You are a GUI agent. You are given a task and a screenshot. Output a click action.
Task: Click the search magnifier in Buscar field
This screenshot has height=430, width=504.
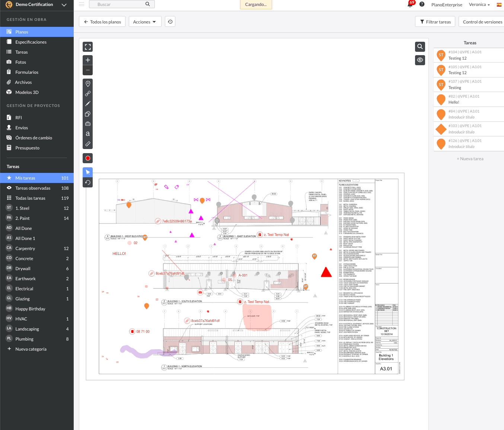click(x=147, y=4)
